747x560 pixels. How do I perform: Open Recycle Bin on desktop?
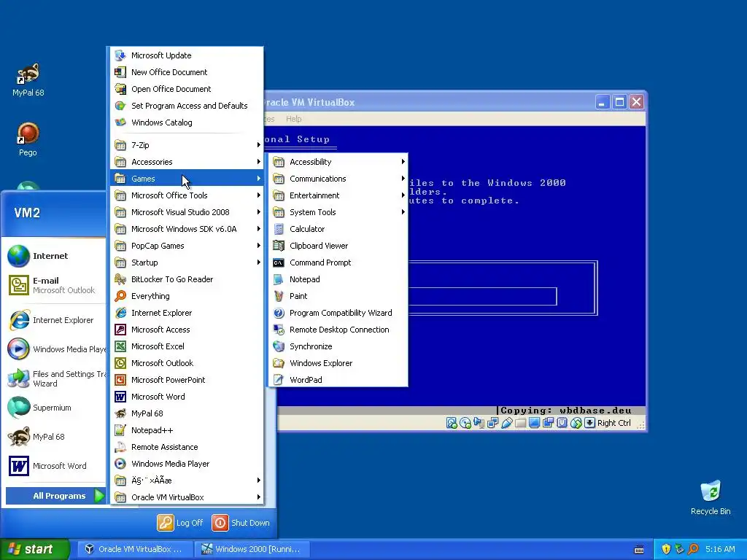coord(711,497)
